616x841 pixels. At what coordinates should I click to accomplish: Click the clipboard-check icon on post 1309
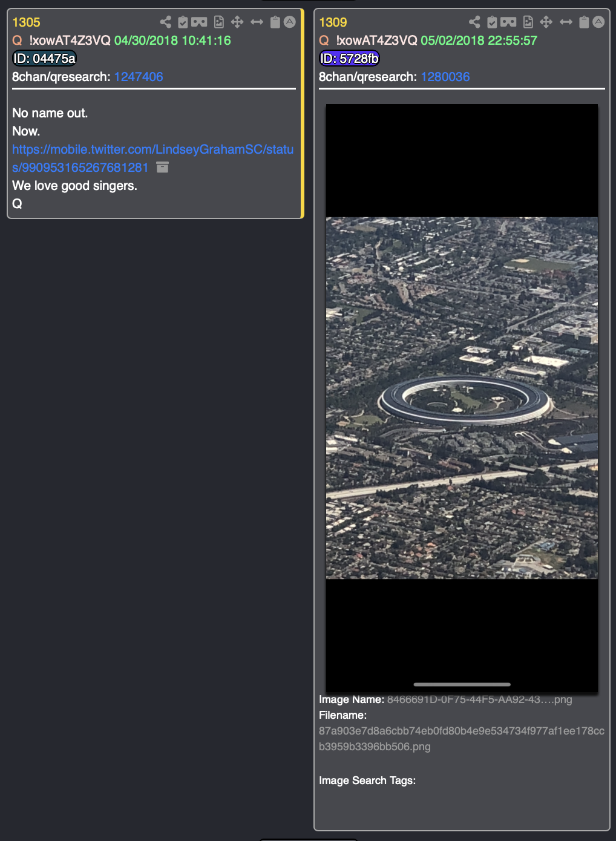(492, 22)
